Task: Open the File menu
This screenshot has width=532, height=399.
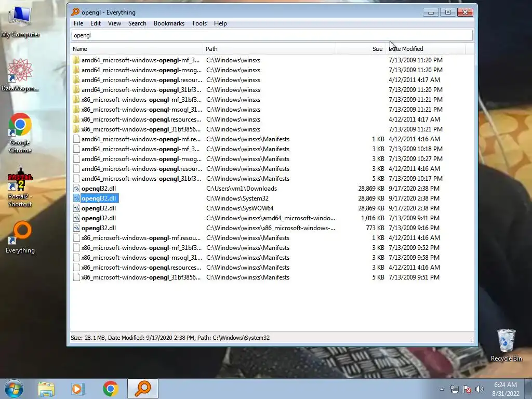Action: click(x=78, y=23)
